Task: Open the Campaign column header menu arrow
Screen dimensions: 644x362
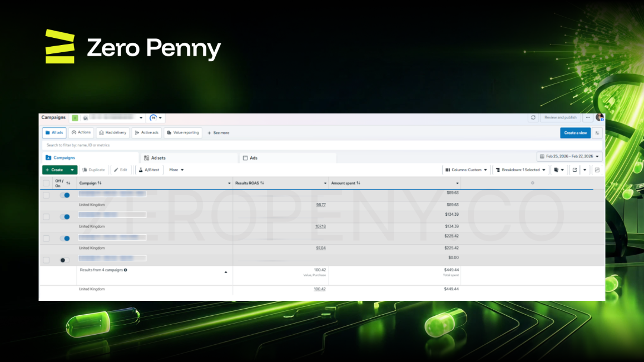Action: (229, 184)
